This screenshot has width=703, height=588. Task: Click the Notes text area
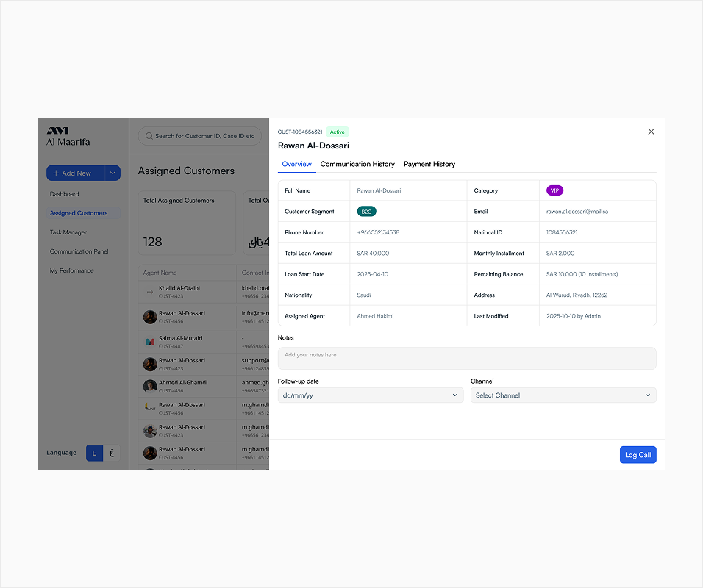point(468,357)
